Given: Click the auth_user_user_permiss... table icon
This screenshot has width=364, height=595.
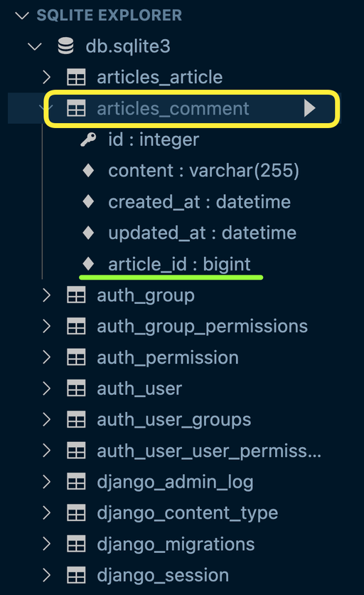Looking at the screenshot, I should pyautogui.click(x=76, y=451).
